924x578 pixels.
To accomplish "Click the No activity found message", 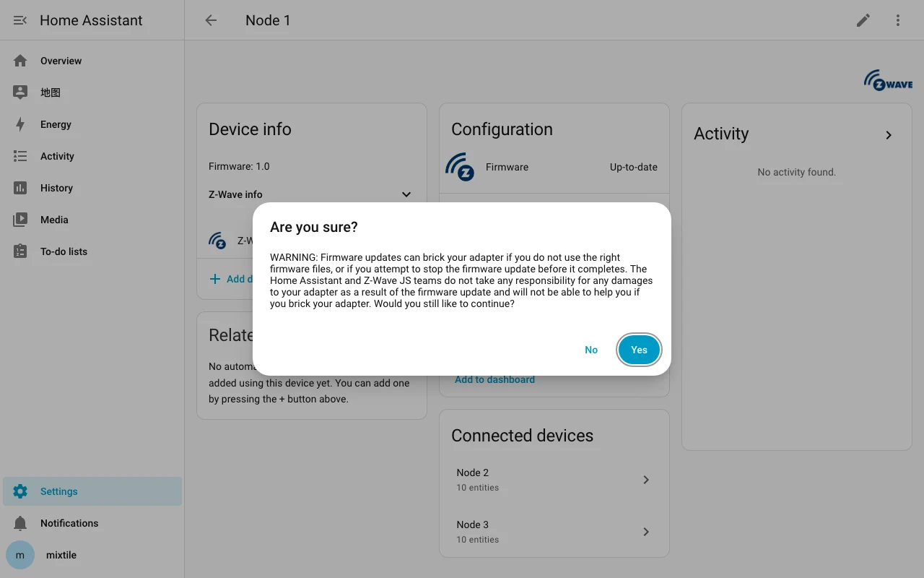I will coord(796,172).
